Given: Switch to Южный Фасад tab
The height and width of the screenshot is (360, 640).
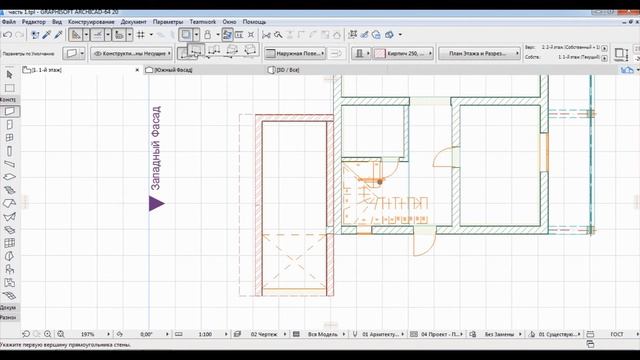Looking at the screenshot, I should (x=173, y=70).
